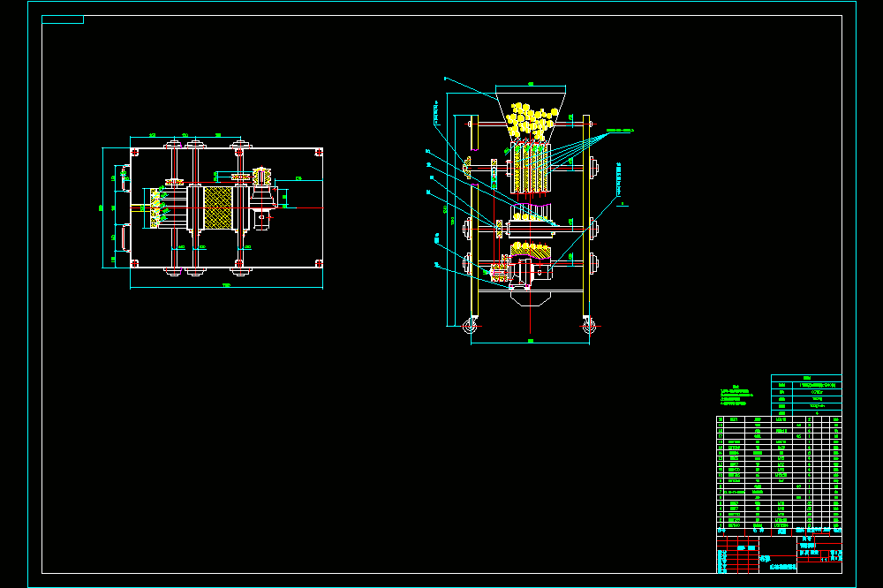Select the green technical notes text block
This screenshot has height=588, width=883.
tap(736, 396)
